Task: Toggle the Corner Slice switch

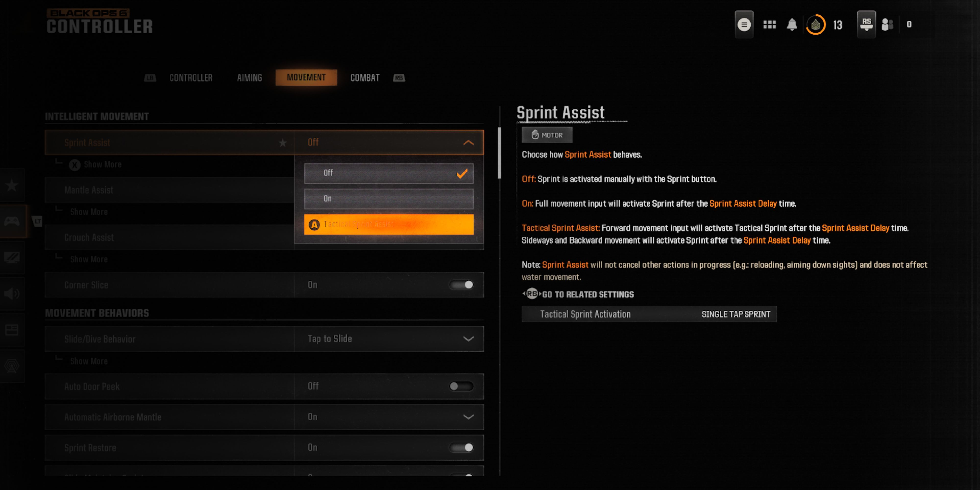Action: [x=461, y=284]
